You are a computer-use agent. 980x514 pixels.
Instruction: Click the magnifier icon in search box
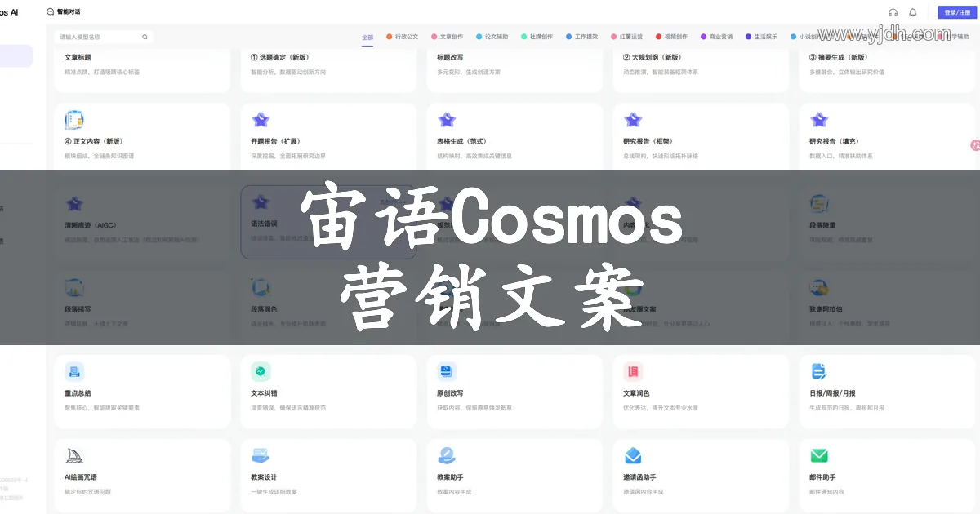click(x=145, y=37)
